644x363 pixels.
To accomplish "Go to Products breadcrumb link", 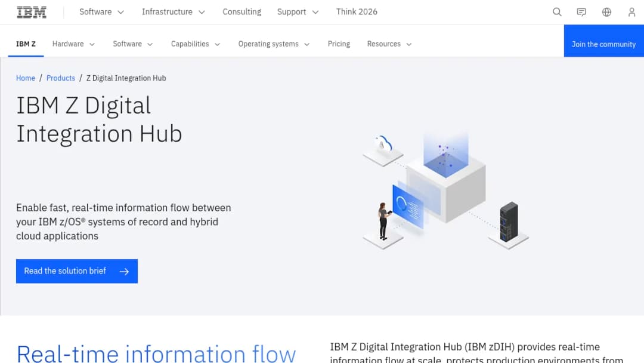I will coord(61,78).
